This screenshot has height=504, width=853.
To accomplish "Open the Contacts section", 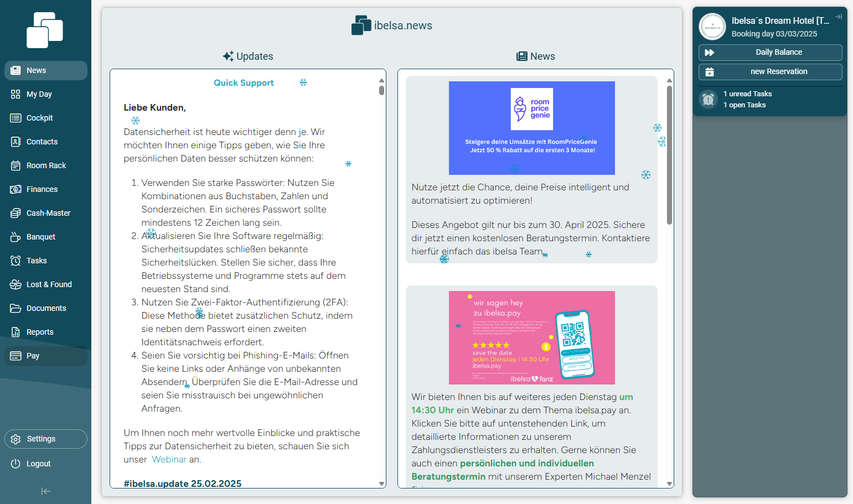I will pos(45,142).
